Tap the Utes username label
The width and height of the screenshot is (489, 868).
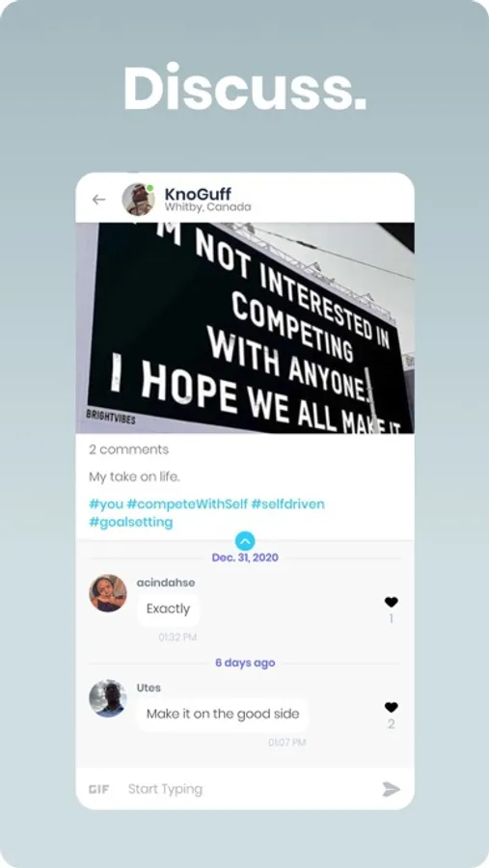click(149, 688)
